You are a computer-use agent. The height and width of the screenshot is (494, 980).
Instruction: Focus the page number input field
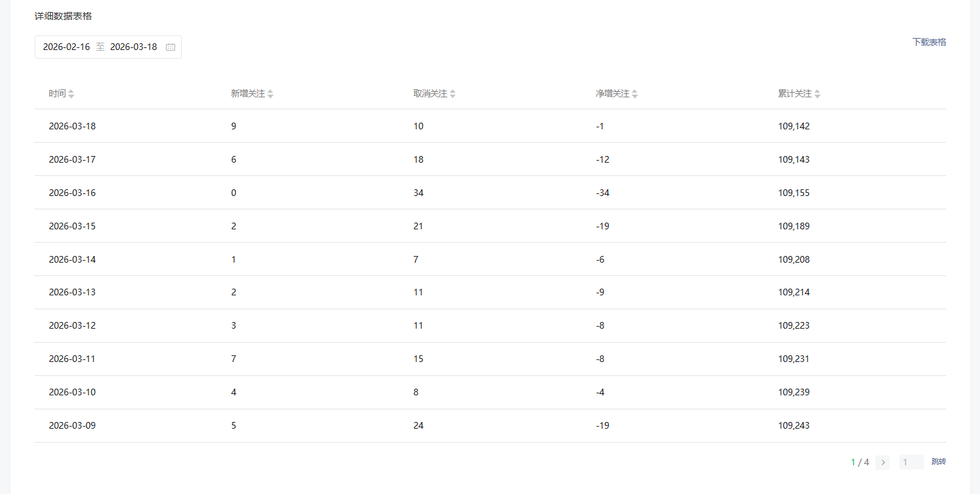pos(911,462)
